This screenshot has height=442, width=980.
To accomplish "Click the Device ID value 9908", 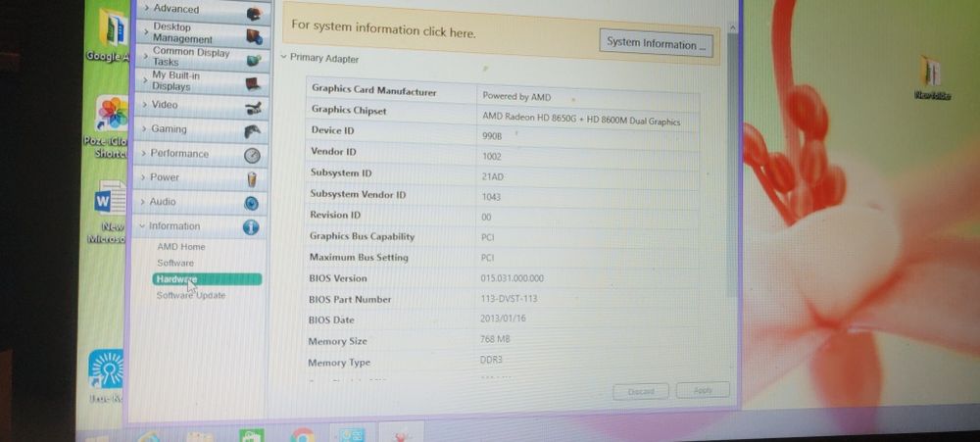I will pyautogui.click(x=492, y=135).
